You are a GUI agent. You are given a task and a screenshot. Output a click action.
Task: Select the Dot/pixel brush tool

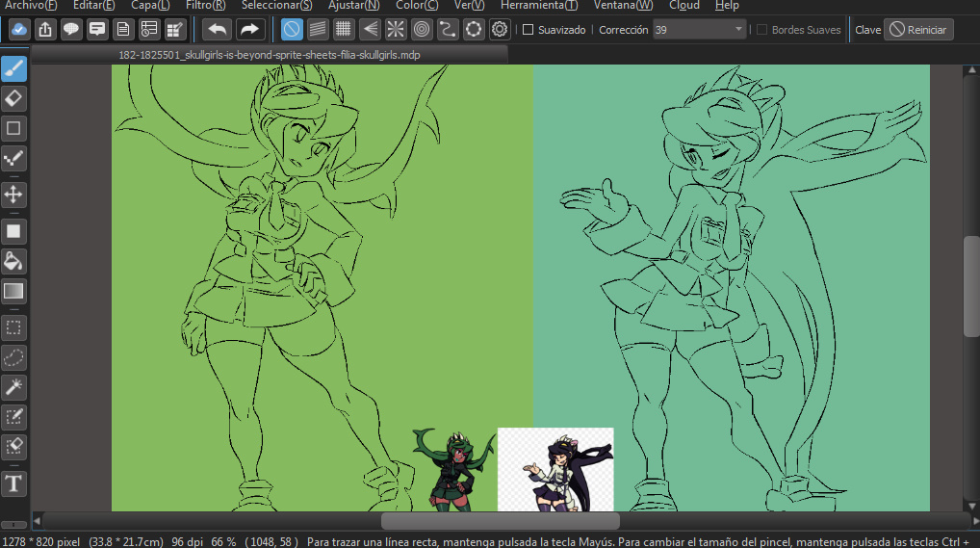(x=13, y=158)
